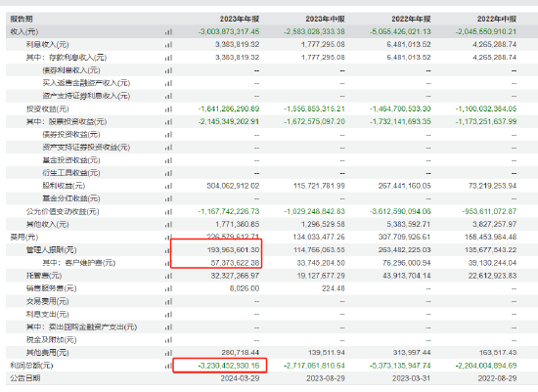538x392 pixels.
Task: Click chart icon for 基金投资收益(元)
Action: (x=168, y=160)
